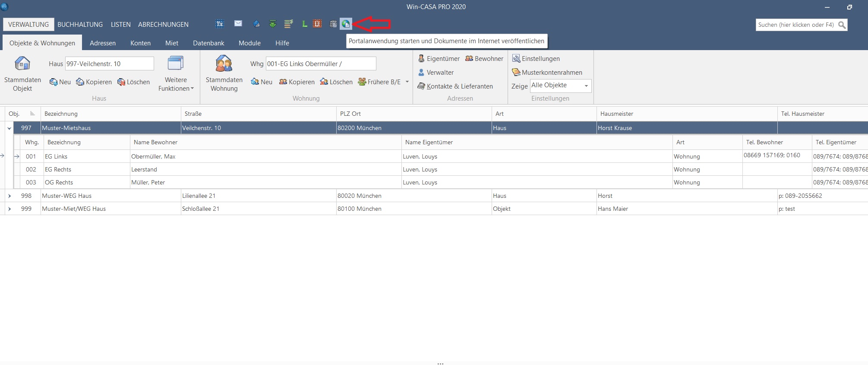
Task: Click the green download arrow icon
Action: tap(272, 24)
